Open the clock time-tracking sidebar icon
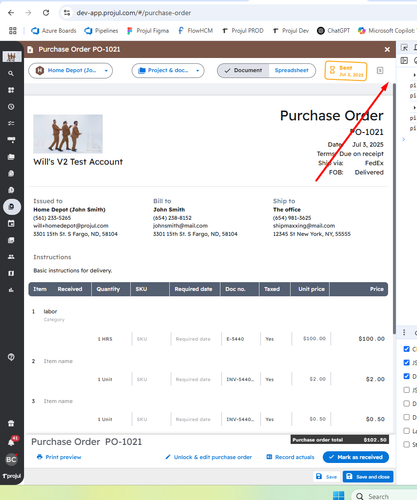 pos(11,107)
